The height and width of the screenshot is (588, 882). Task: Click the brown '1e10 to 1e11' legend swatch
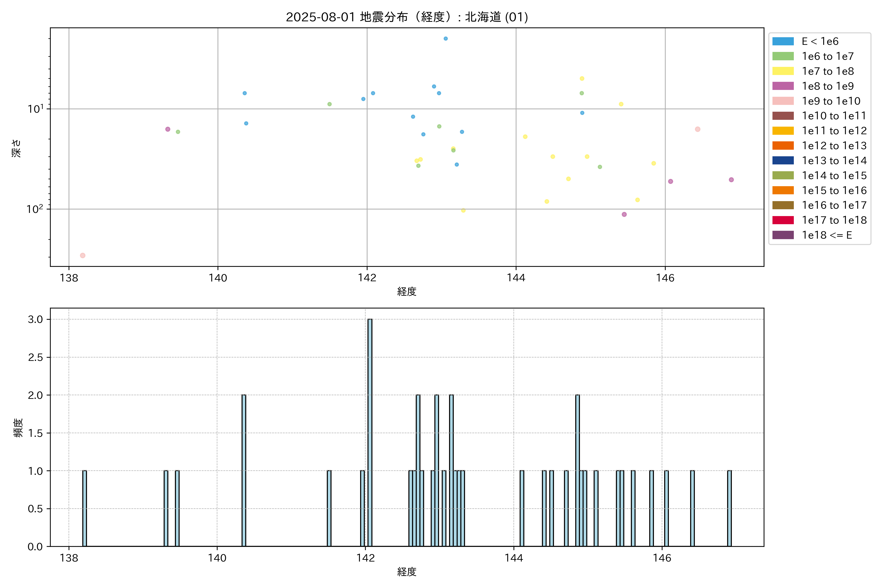pos(783,116)
